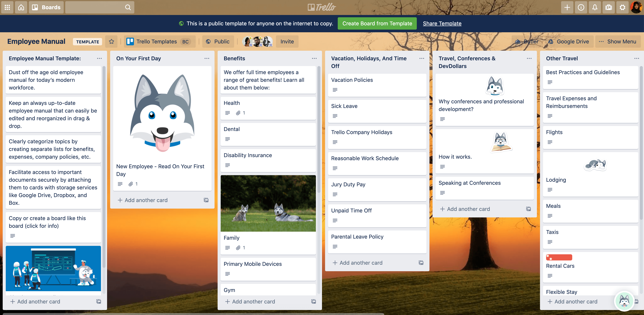Expand the Benefits list options menu
Screen dimensions: 644x315
[x=314, y=58]
